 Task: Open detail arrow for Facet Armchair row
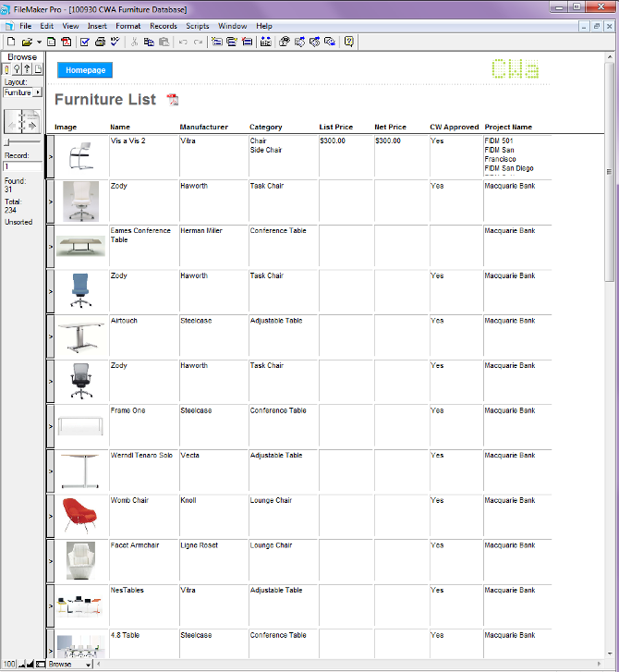click(50, 561)
